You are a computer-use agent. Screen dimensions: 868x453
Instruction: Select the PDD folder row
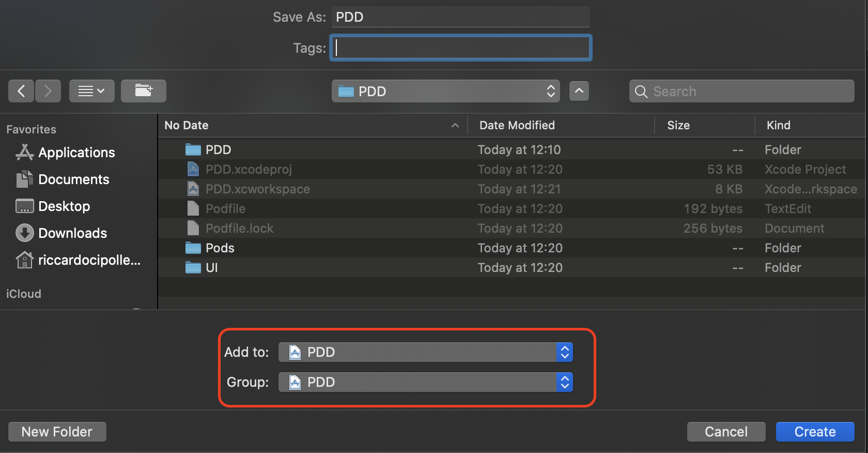point(512,149)
